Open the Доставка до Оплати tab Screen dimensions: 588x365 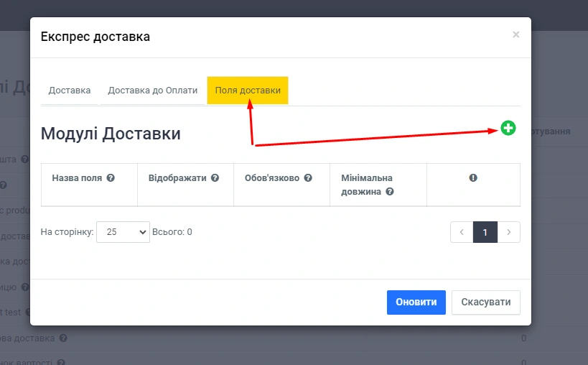click(152, 91)
